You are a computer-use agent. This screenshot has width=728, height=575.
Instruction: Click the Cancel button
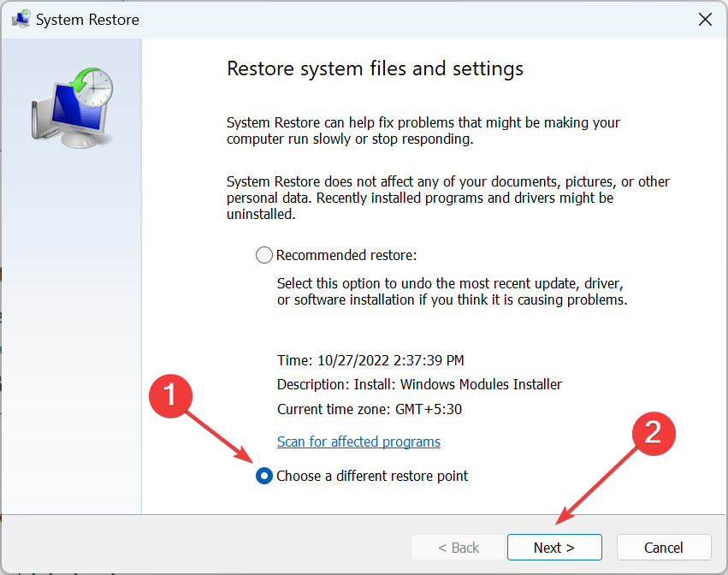pos(664,547)
